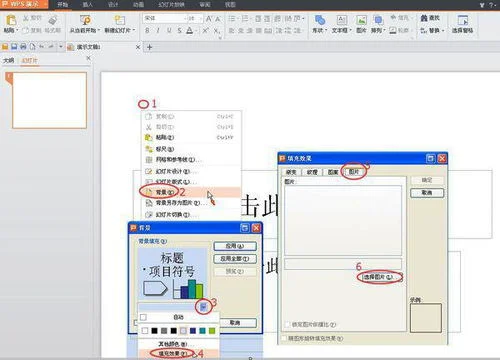Click the Paste icon in the ribbon
Image resolution: width=500 pixels, height=360 pixels.
point(11,20)
